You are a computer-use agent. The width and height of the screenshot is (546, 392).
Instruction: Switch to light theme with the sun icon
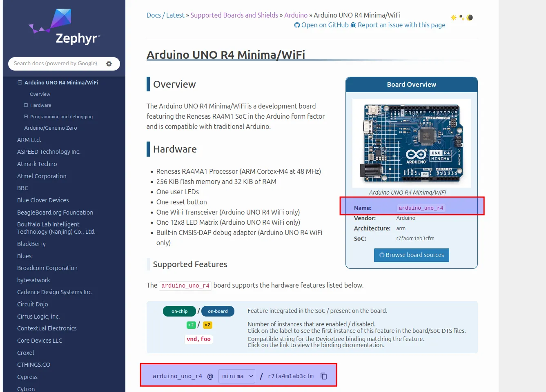click(453, 18)
